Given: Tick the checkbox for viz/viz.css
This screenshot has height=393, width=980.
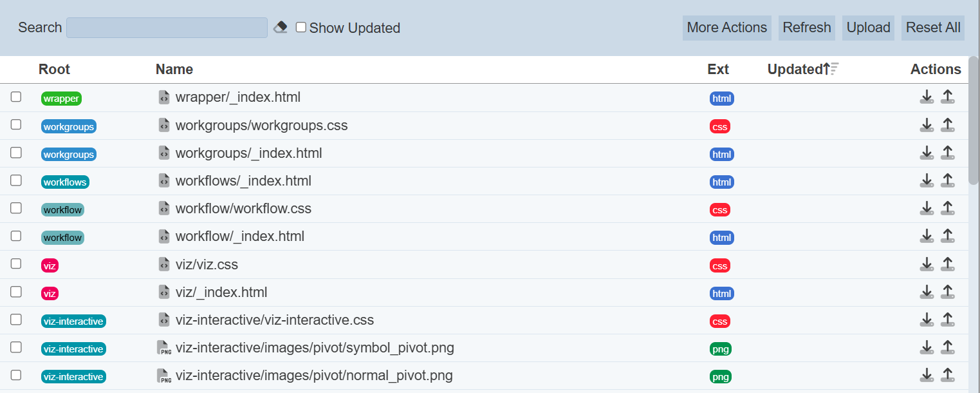Looking at the screenshot, I should pos(16,264).
